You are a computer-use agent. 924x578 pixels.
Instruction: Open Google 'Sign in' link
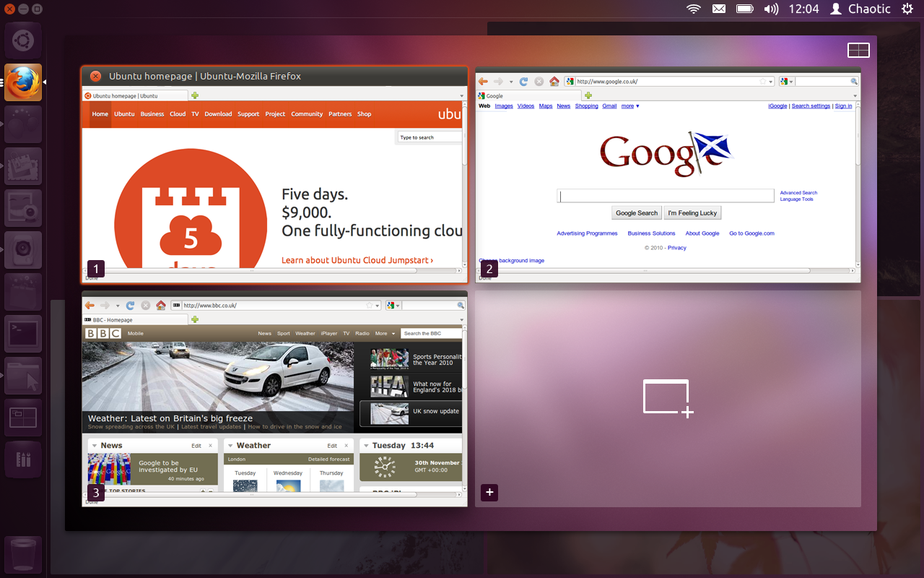point(843,106)
